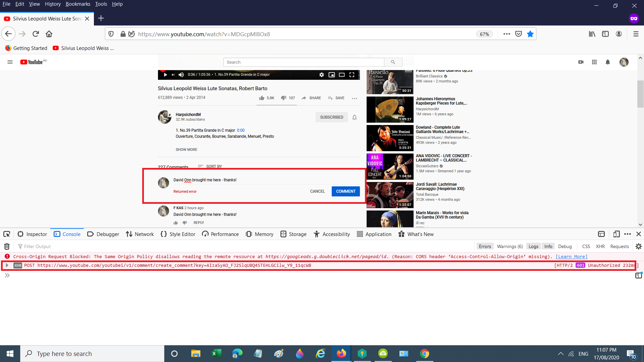
Task: Toggle the CSS console filter
Action: [586, 246]
